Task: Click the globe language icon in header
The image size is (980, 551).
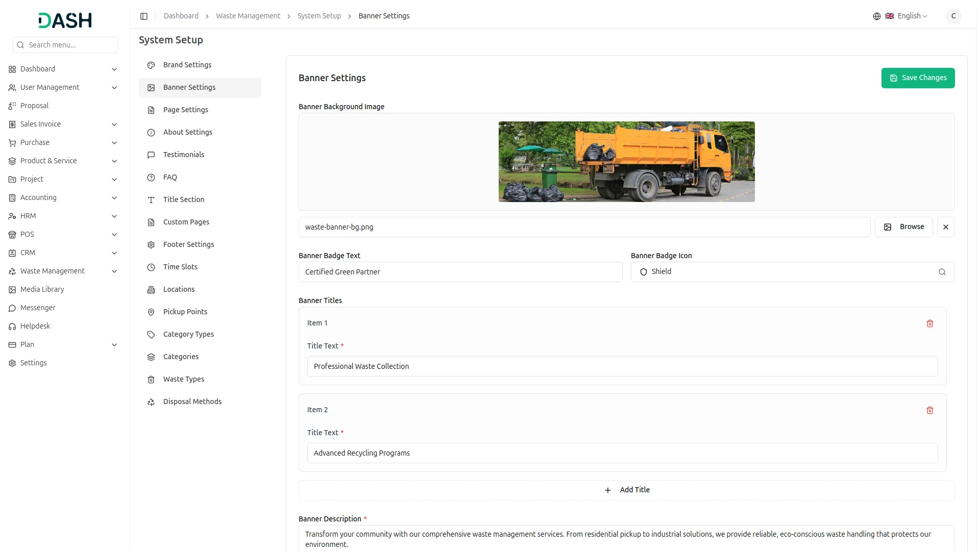Action: pos(876,16)
